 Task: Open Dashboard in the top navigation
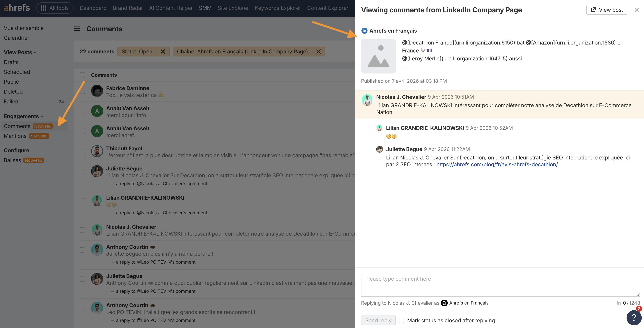coord(93,8)
